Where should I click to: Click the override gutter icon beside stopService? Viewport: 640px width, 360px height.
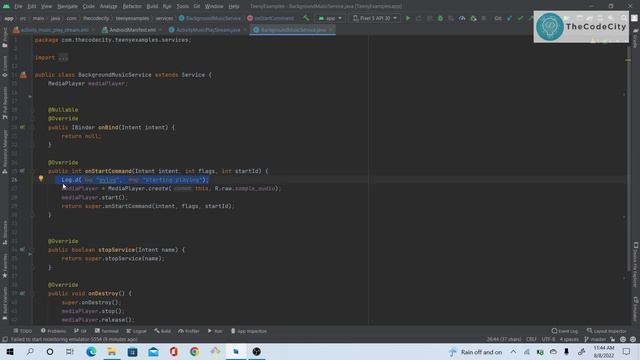(22, 250)
